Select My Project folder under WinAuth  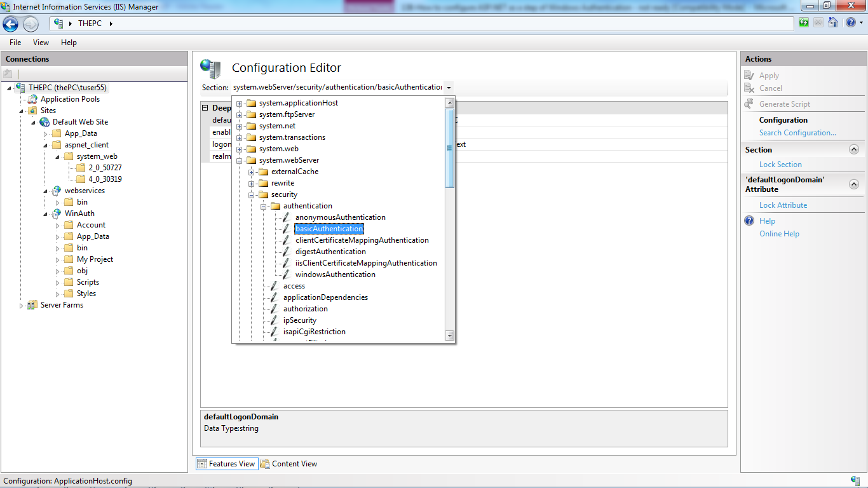[95, 259]
